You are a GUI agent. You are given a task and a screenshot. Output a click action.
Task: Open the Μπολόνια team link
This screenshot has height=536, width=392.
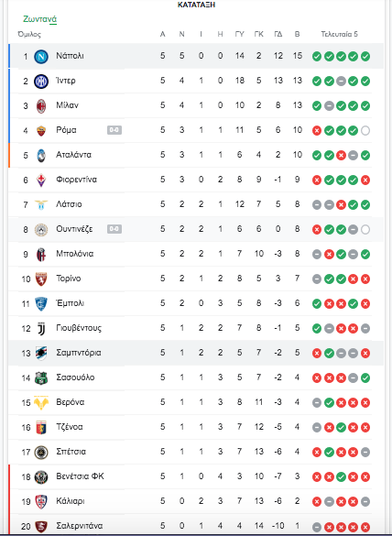(75, 254)
